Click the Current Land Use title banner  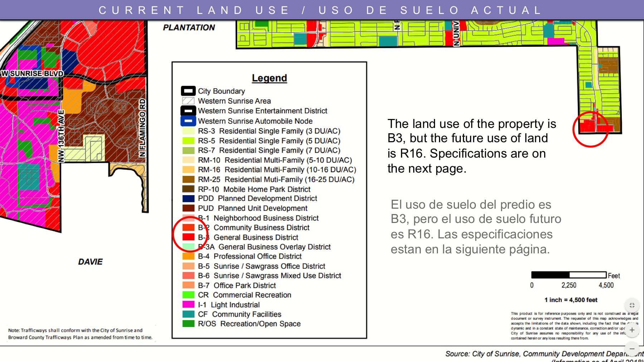[320, 10]
